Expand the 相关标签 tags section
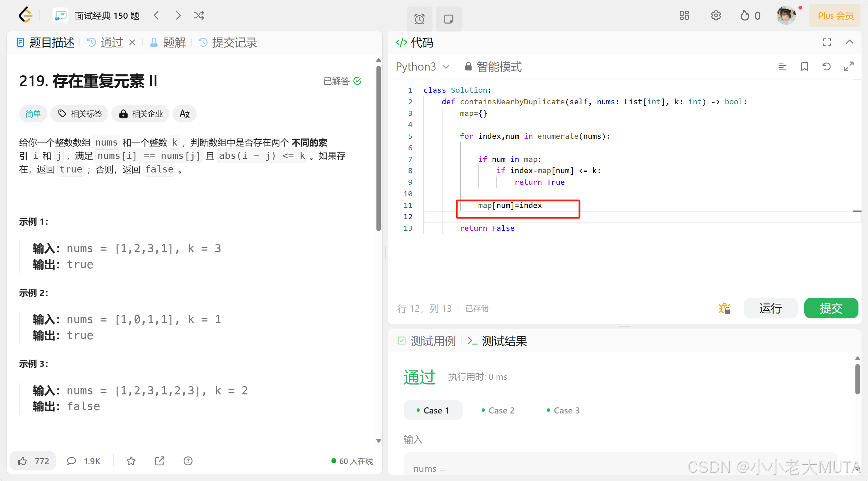Image resolution: width=868 pixels, height=481 pixels. pos(80,114)
